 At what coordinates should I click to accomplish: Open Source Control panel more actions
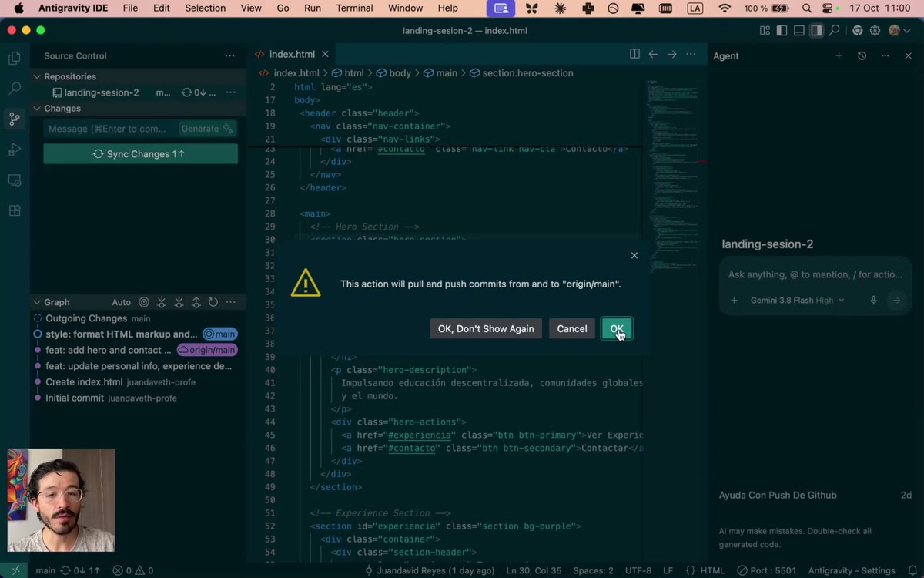pos(229,55)
